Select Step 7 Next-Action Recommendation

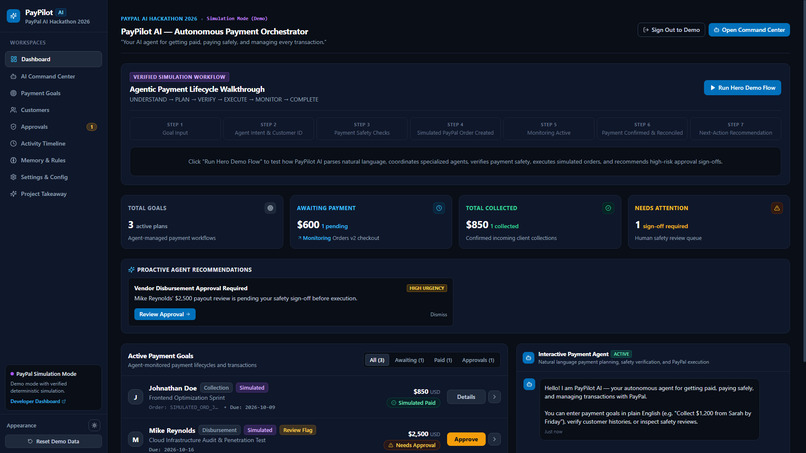(x=736, y=129)
